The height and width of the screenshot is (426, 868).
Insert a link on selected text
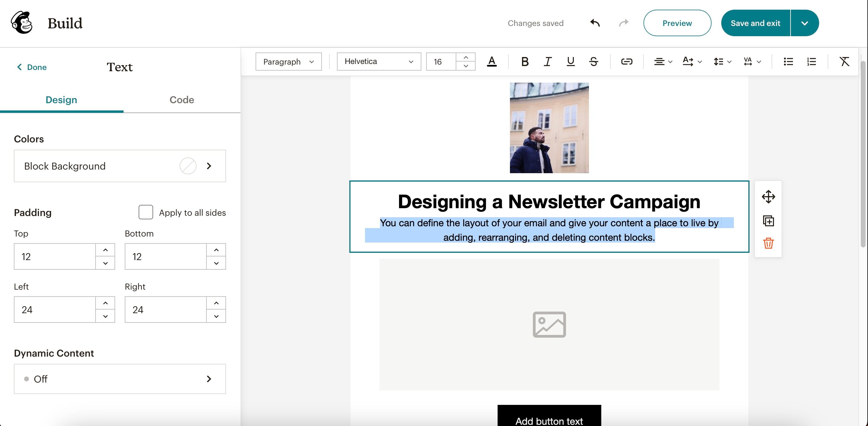[x=626, y=62]
